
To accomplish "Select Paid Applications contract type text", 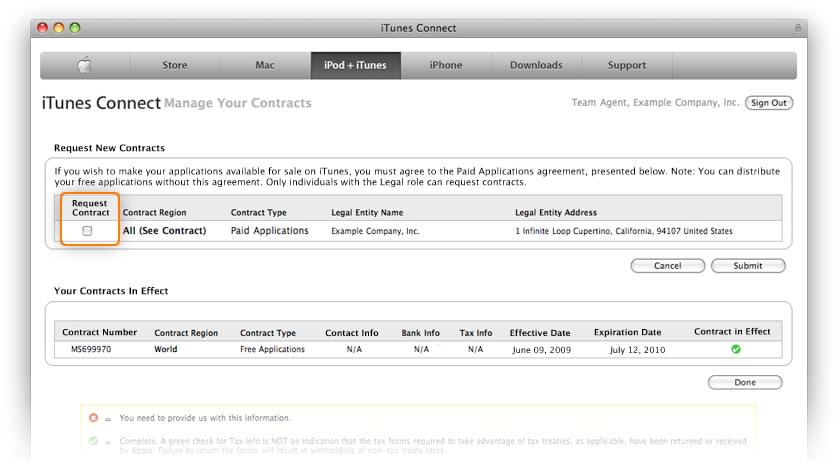I will pos(269,231).
